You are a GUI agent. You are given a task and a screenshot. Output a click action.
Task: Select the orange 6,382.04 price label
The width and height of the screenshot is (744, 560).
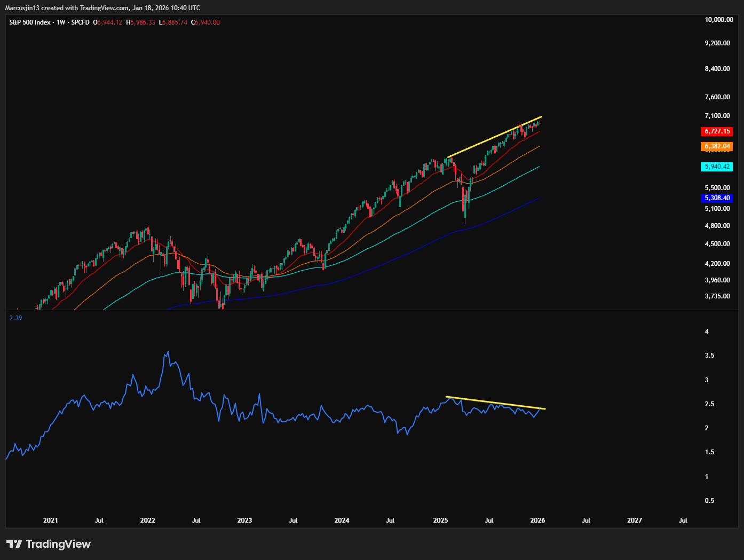[x=717, y=146]
